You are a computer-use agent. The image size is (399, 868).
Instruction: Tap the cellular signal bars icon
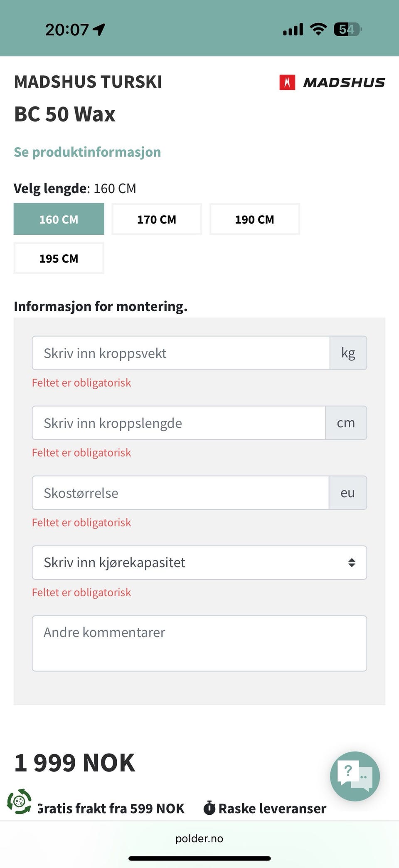coord(293,30)
